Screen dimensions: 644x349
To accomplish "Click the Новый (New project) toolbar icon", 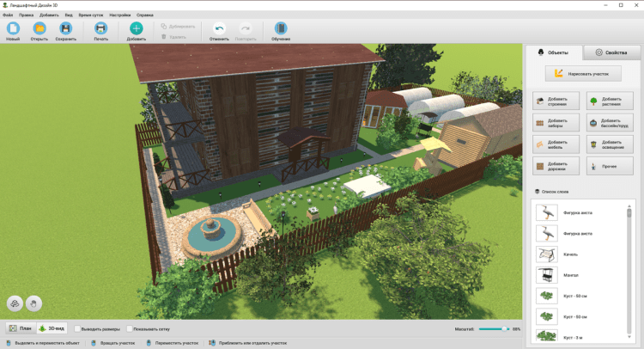I will [13, 29].
